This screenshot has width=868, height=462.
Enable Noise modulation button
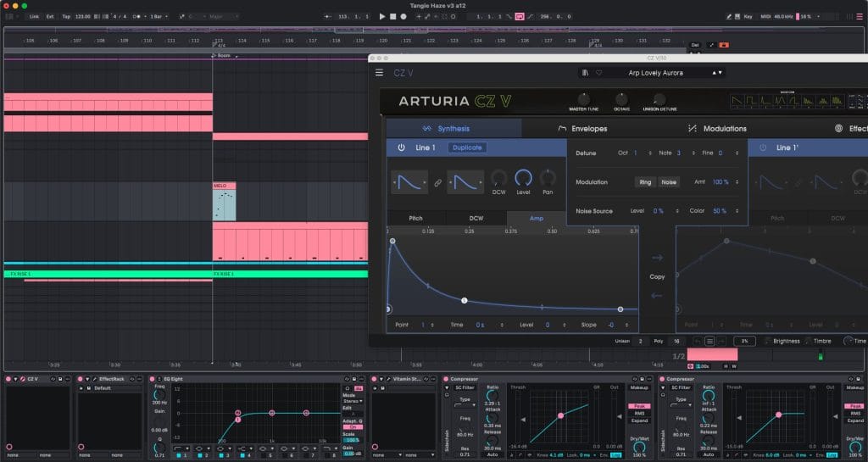[669, 182]
